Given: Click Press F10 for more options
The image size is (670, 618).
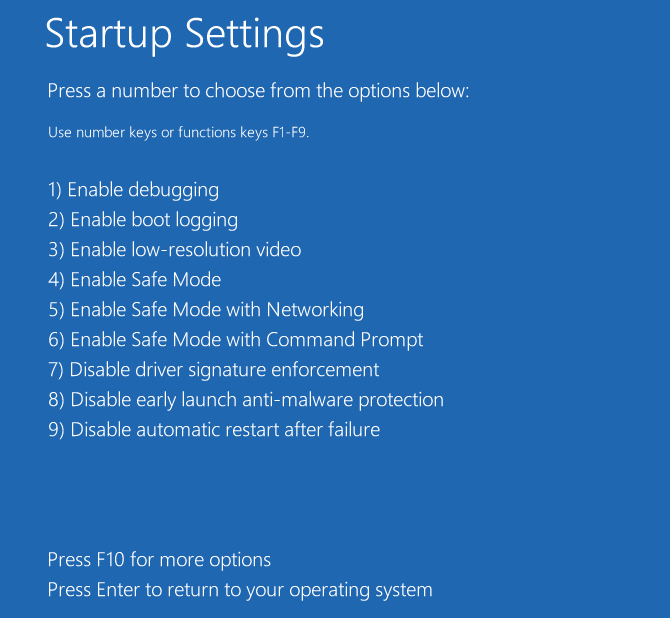Looking at the screenshot, I should (159, 560).
